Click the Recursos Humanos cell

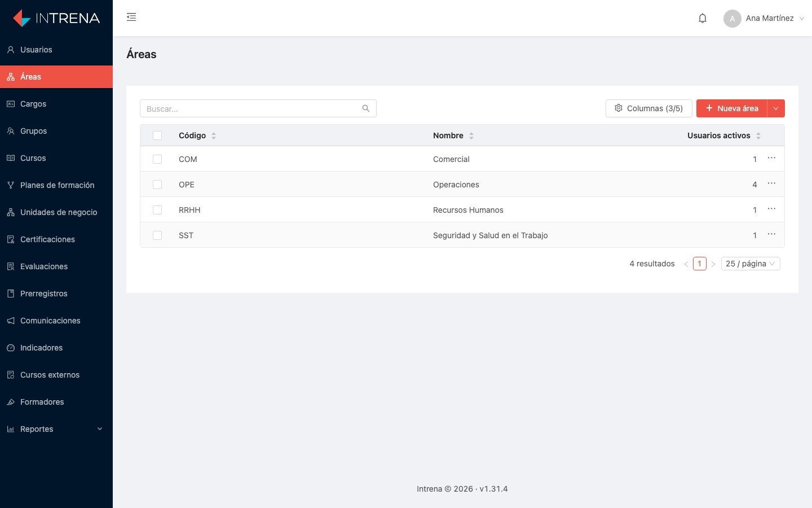pos(468,210)
